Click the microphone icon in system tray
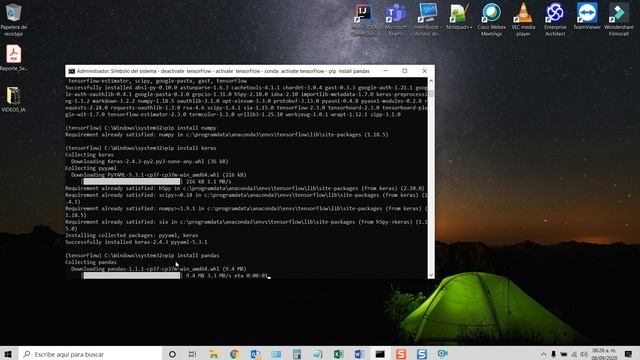The width and height of the screenshot is (640, 360). [x=553, y=354]
